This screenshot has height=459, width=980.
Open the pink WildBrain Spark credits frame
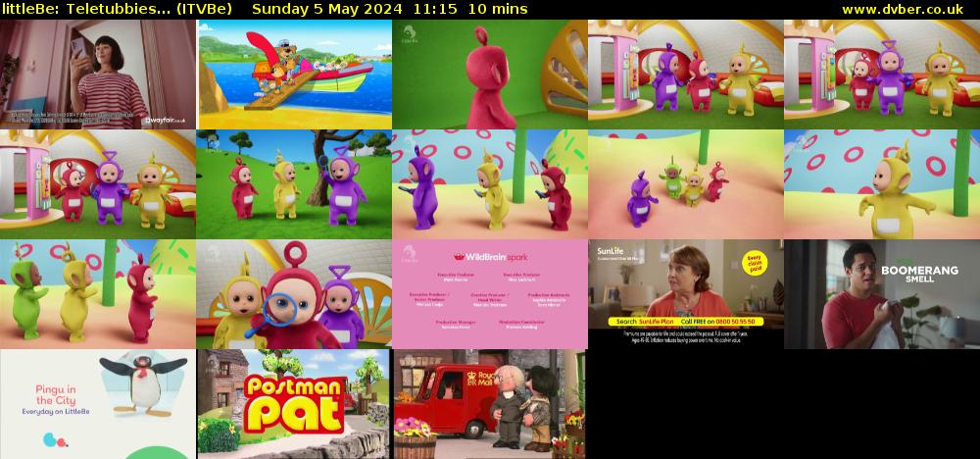[x=490, y=294]
